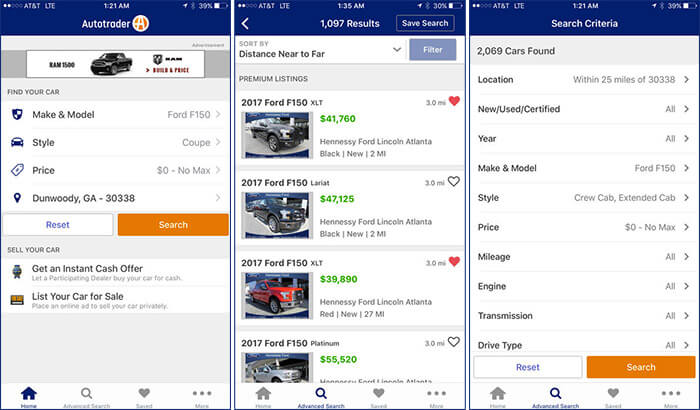700x410 pixels.
Task: Open the Saved heart tab on home screen
Action: 144,397
